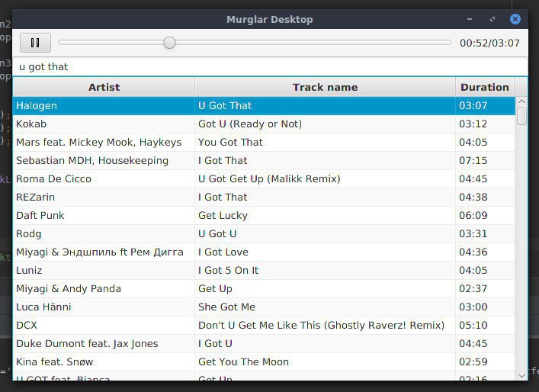Sort by the Track name column header
The image size is (539, 392).
pyautogui.click(x=325, y=87)
